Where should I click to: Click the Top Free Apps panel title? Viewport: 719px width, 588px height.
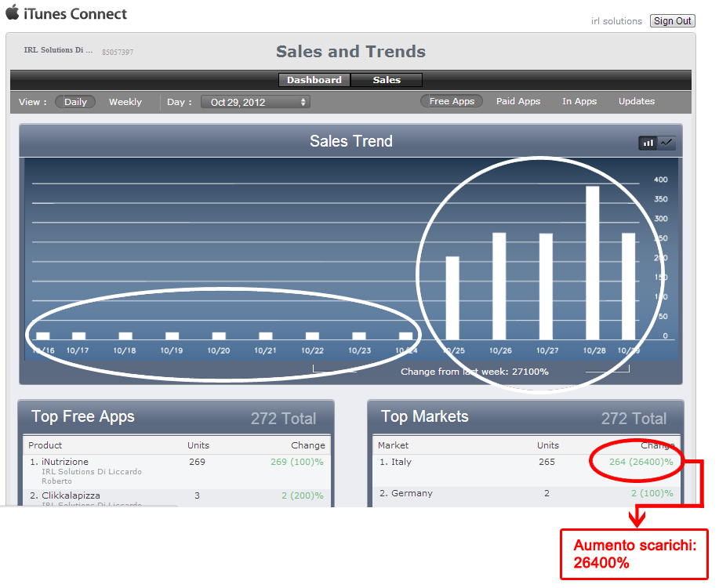[82, 416]
